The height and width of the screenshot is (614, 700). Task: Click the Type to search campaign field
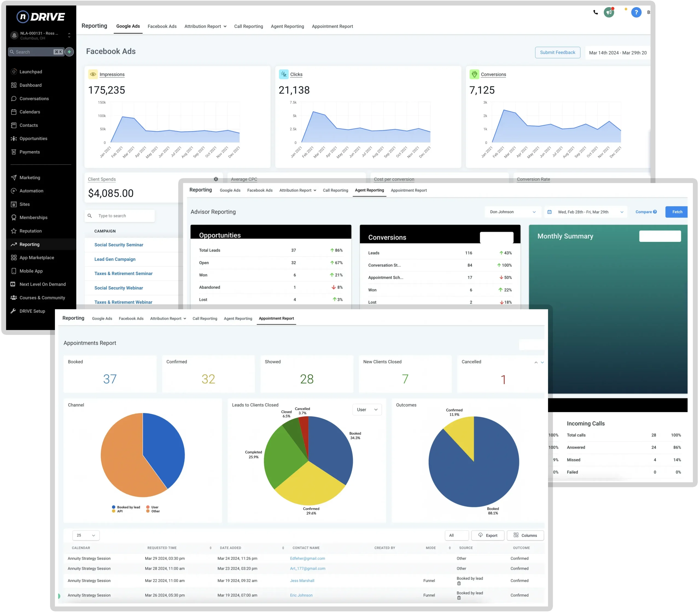coord(119,216)
